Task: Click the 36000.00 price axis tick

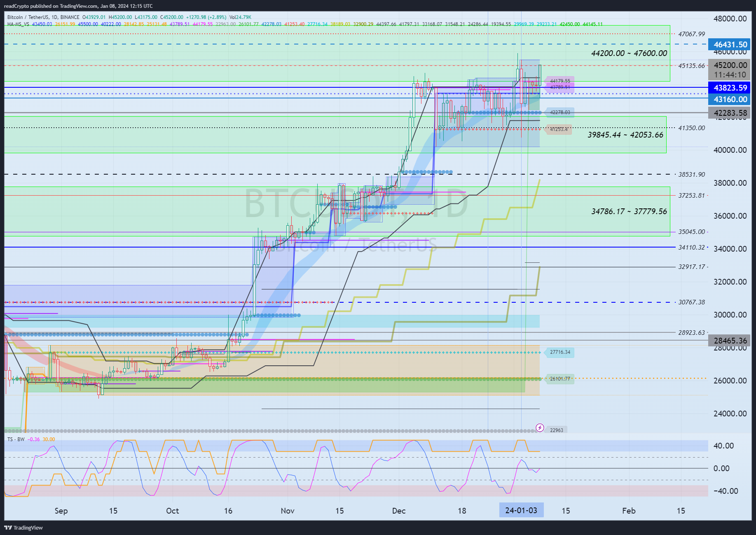Action: [x=730, y=216]
